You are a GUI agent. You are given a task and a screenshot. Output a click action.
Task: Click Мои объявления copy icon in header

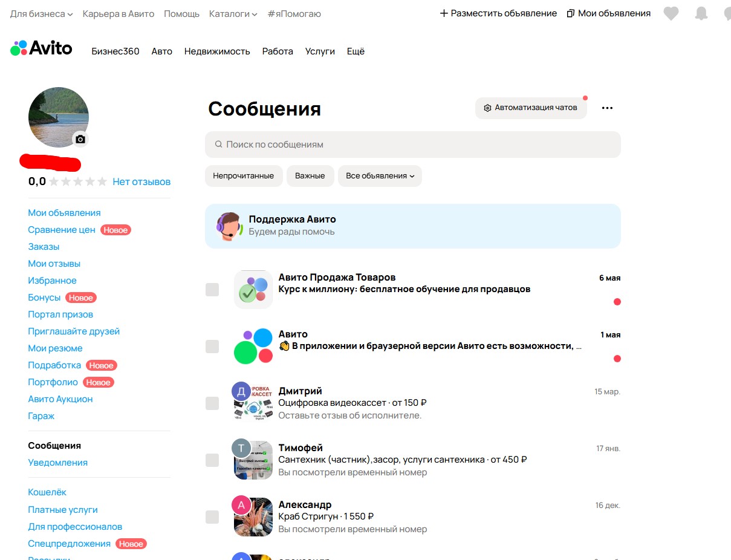(571, 13)
